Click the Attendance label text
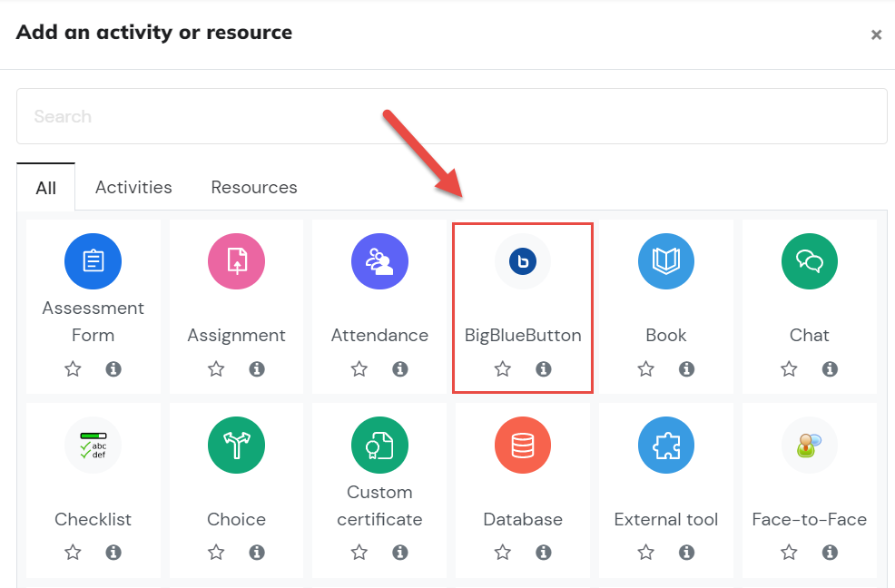This screenshot has height=588, width=895. coord(379,335)
